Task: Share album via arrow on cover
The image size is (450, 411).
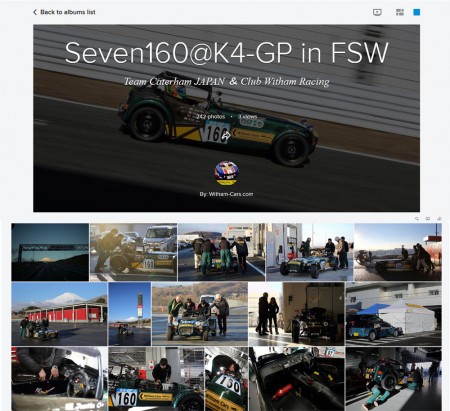Action: click(x=226, y=135)
